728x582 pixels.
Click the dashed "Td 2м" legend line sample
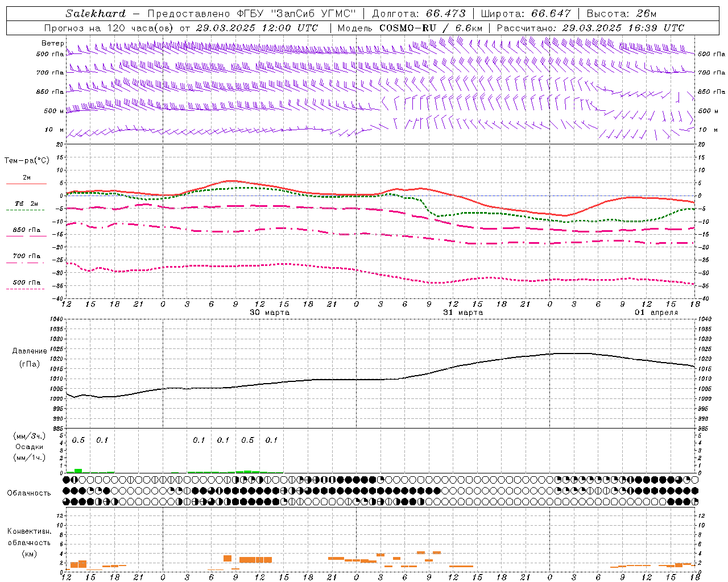25,210
